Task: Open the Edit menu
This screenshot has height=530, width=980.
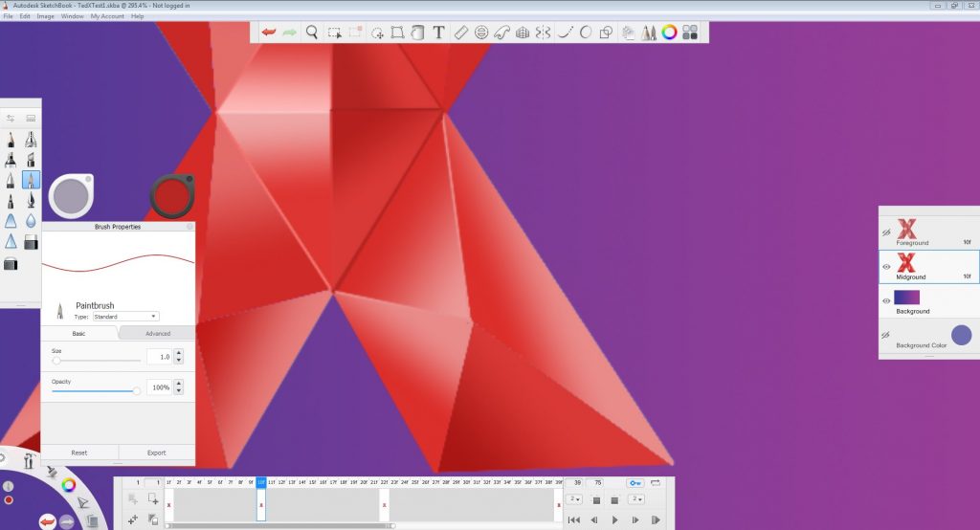Action: click(x=24, y=16)
